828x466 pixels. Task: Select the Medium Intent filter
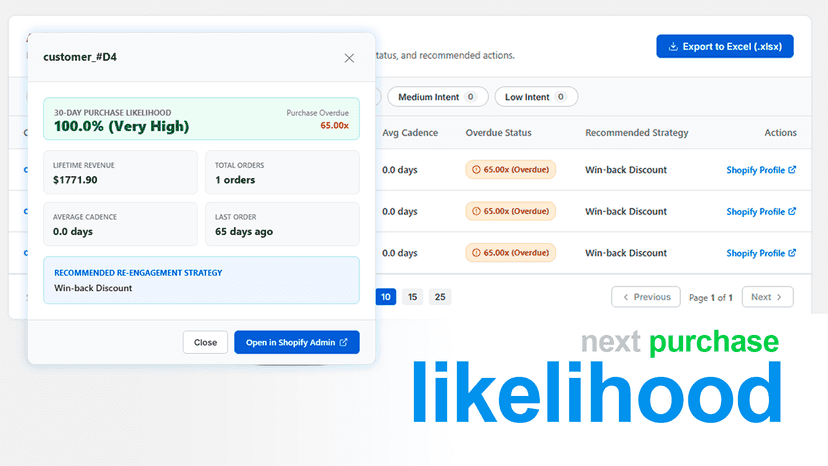pyautogui.click(x=437, y=97)
